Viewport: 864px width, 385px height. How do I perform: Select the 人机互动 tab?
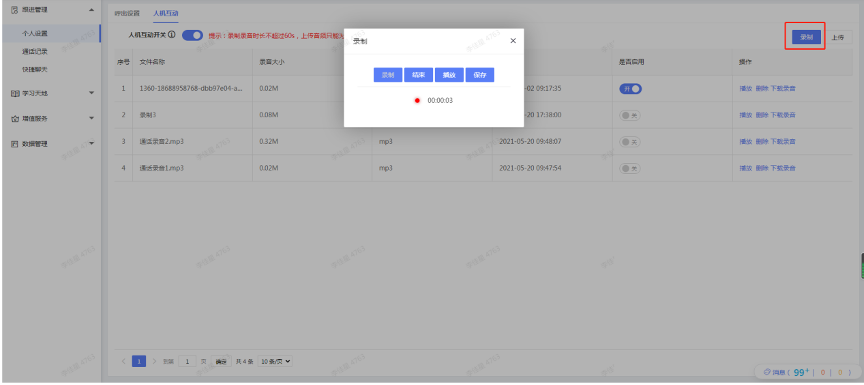pyautogui.click(x=166, y=13)
